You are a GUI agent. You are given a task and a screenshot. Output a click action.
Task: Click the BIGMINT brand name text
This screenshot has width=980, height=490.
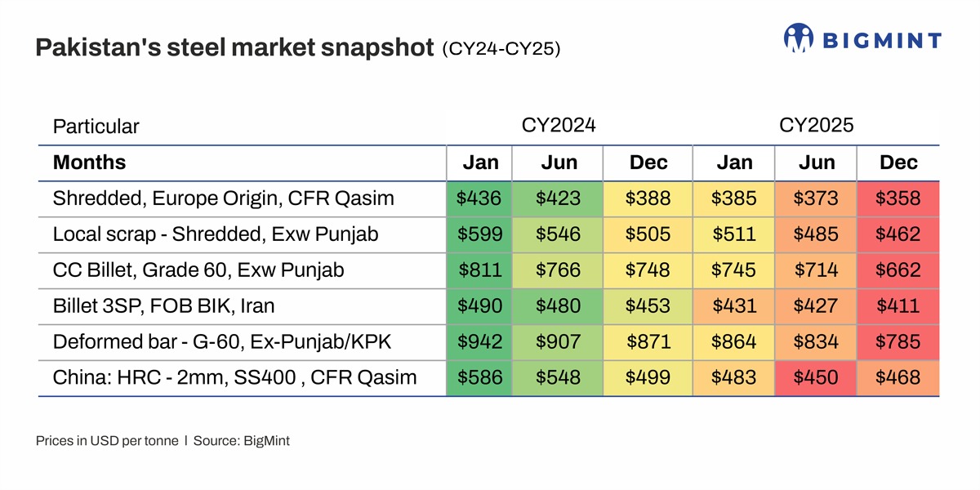(880, 40)
